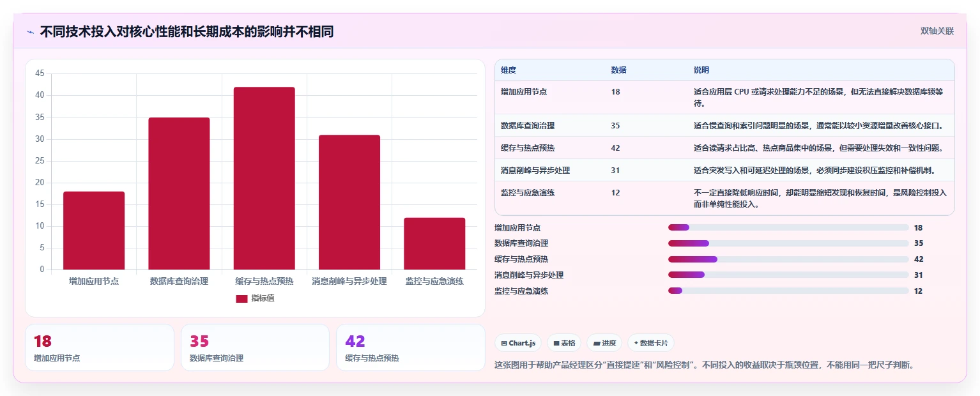Select 增加应用节点 cell in the table

coord(524,92)
